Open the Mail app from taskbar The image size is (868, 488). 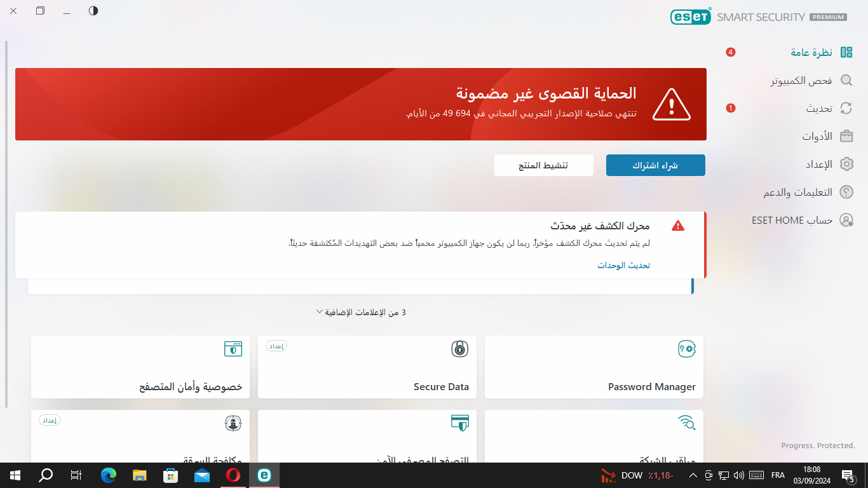click(202, 475)
